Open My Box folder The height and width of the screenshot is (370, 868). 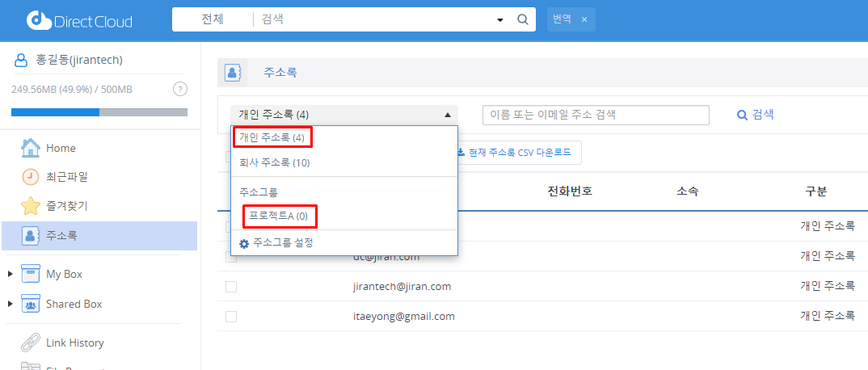coord(64,275)
